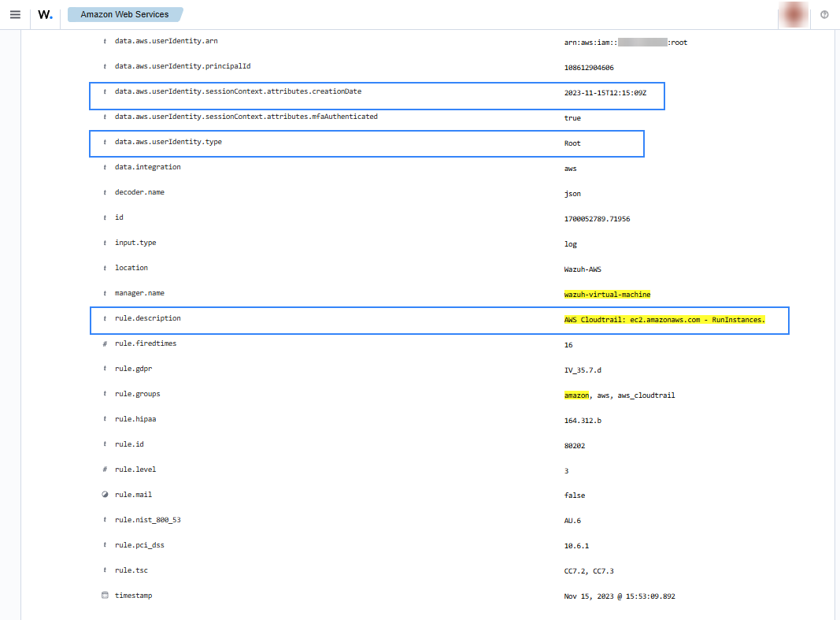Click the number type icon beside rule.firedtimes

[x=105, y=343]
